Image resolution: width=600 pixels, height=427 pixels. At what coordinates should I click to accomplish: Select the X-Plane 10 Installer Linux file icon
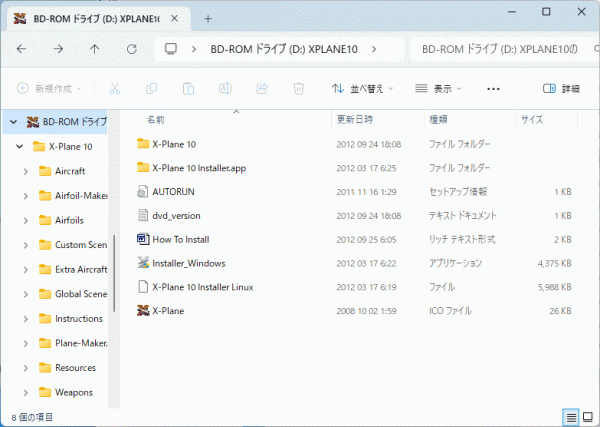(143, 287)
